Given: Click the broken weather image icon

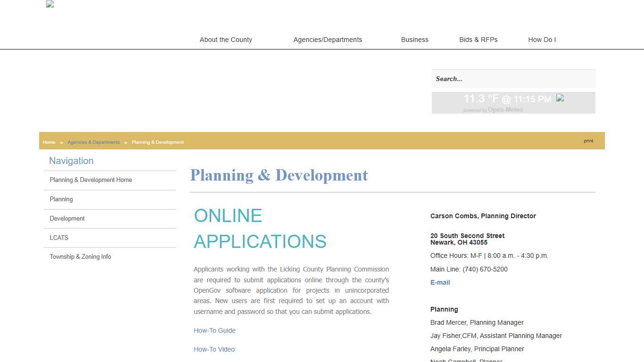Looking at the screenshot, I should 560,99.
